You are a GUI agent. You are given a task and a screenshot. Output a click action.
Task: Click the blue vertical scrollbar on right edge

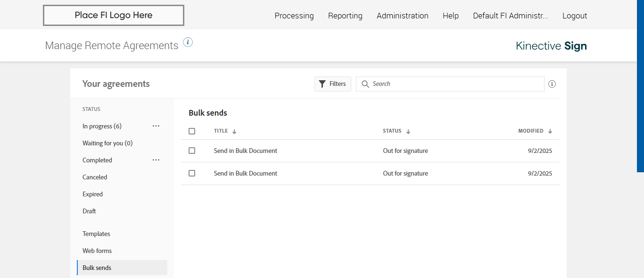[x=640, y=85]
